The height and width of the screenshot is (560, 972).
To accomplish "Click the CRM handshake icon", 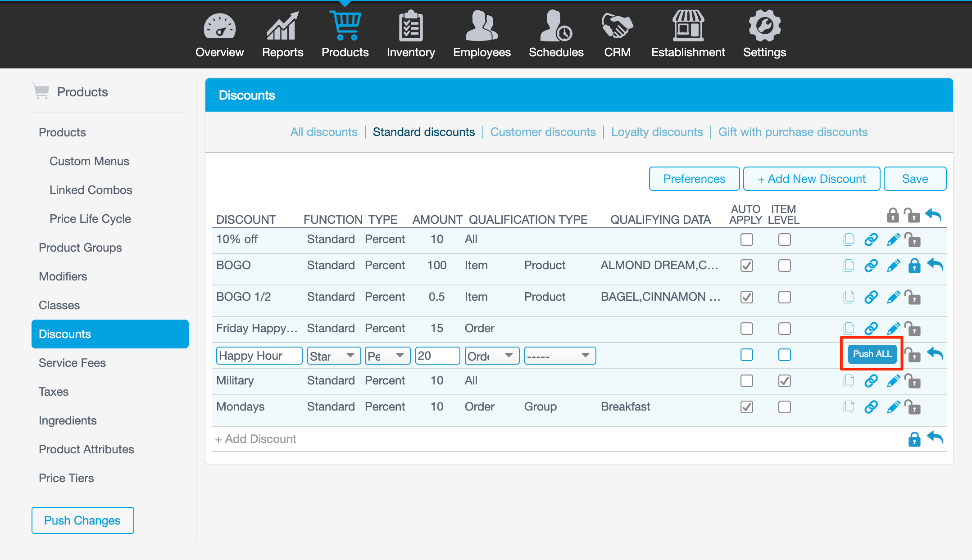I will 617,26.
